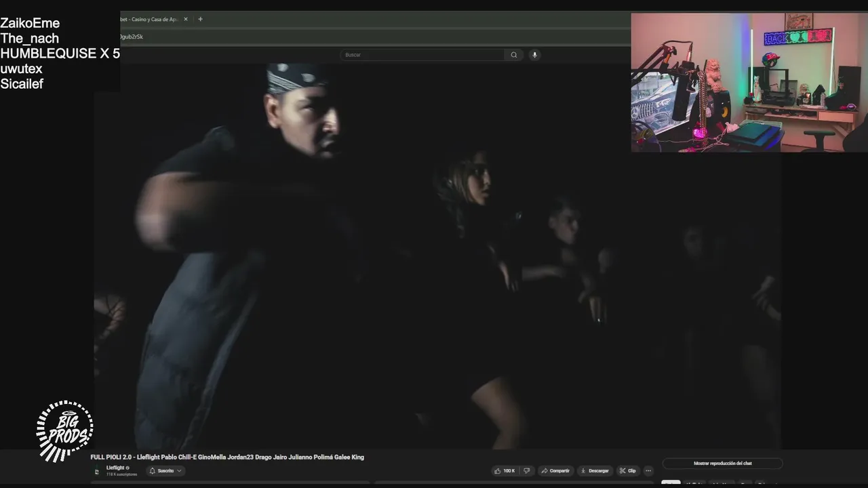The width and height of the screenshot is (868, 488).
Task: Click Mostrar reproducción del chat
Action: coord(722,464)
